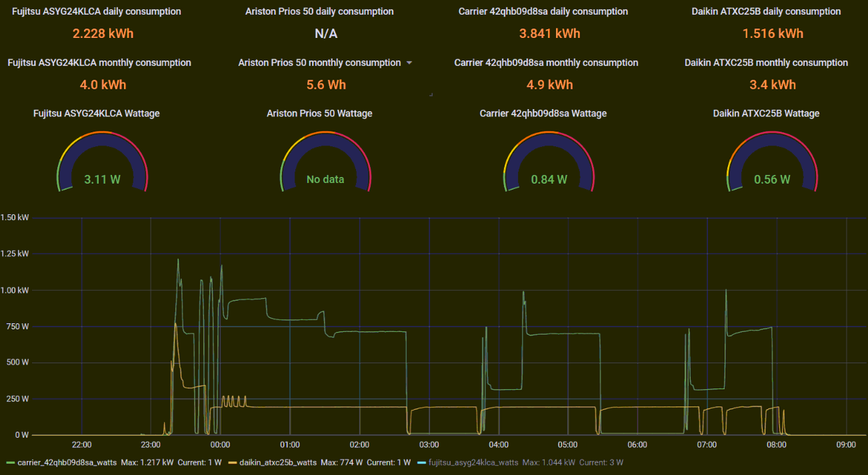
Task: Open the Fujitsu ASYG24KLCA daily consumption panel title
Action: point(97,12)
